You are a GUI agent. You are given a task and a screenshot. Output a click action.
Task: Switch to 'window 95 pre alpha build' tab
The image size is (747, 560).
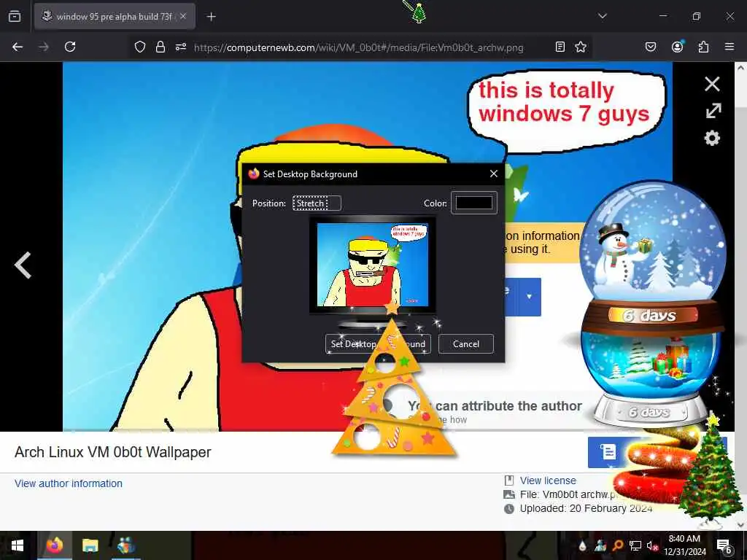tap(115, 17)
